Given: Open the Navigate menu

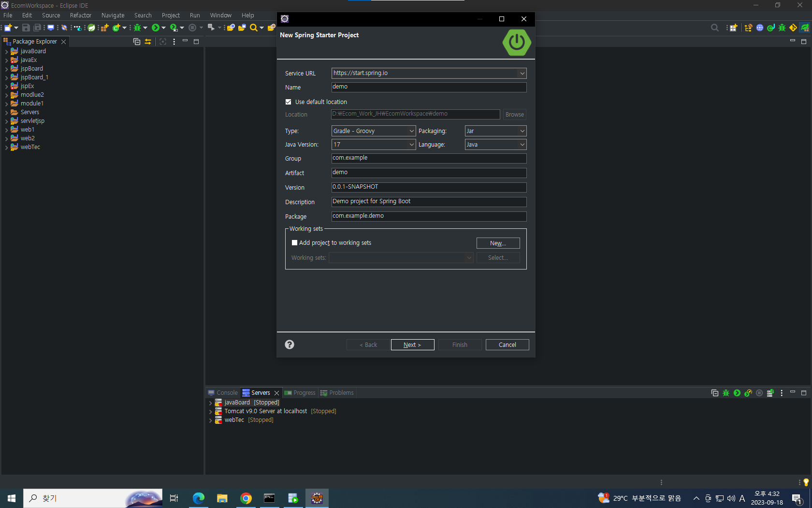Looking at the screenshot, I should [113, 15].
